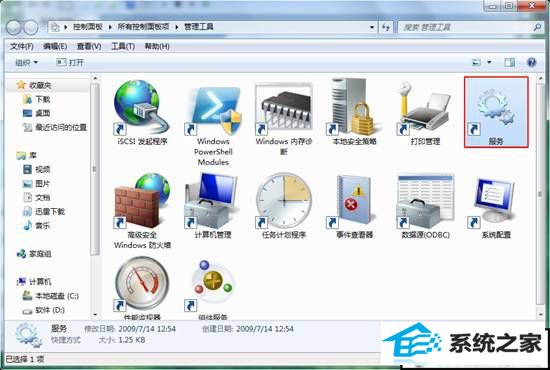Select the 任务计划程序 clock icon
The width and height of the screenshot is (550, 370).
(283, 201)
